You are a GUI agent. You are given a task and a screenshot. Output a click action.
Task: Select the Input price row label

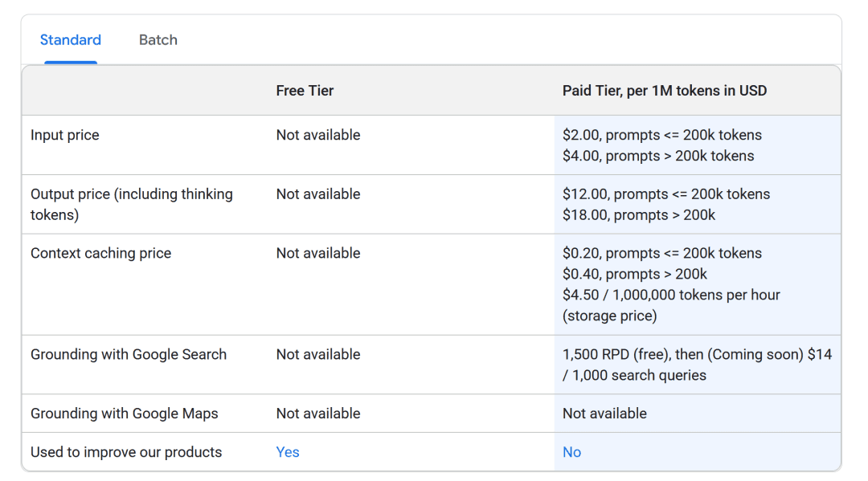coord(65,135)
